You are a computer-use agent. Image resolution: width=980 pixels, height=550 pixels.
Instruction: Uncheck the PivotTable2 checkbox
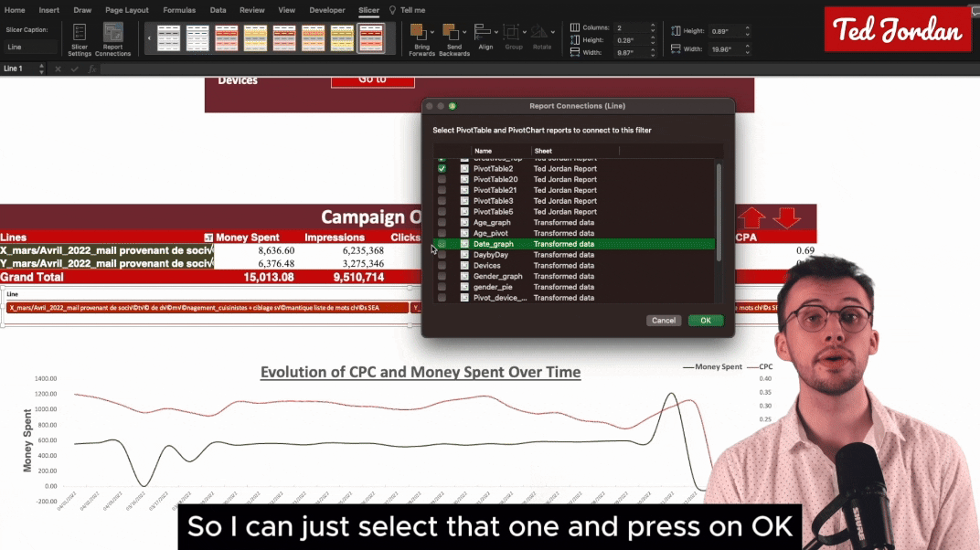click(x=442, y=169)
